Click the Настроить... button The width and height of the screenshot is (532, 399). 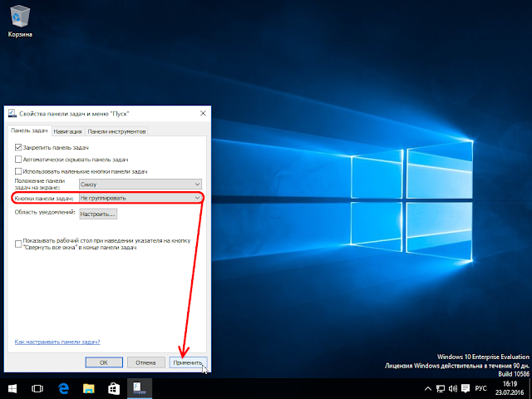click(x=98, y=214)
